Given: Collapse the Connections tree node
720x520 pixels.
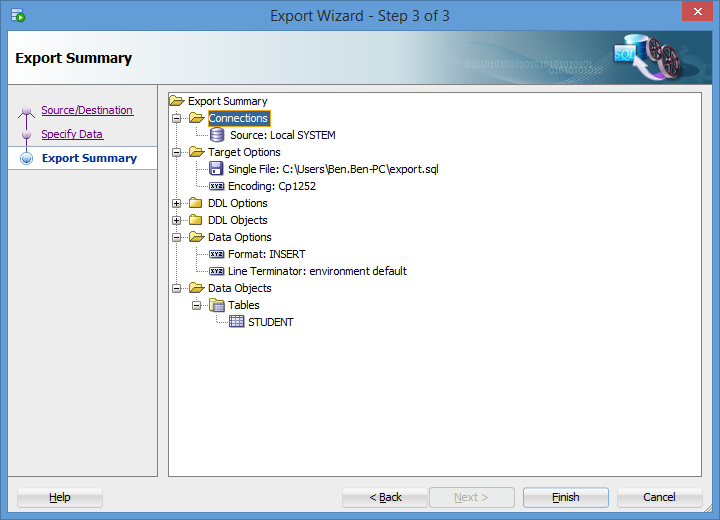Looking at the screenshot, I should 177,118.
